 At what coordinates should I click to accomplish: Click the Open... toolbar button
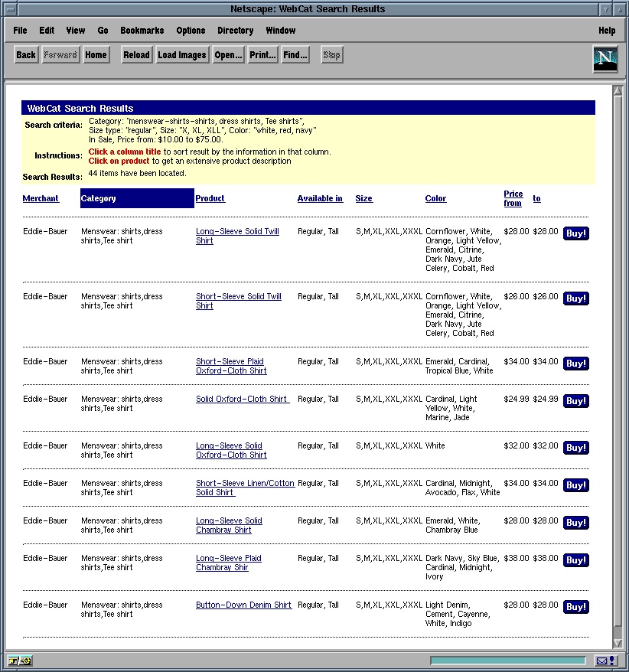pyautogui.click(x=228, y=55)
